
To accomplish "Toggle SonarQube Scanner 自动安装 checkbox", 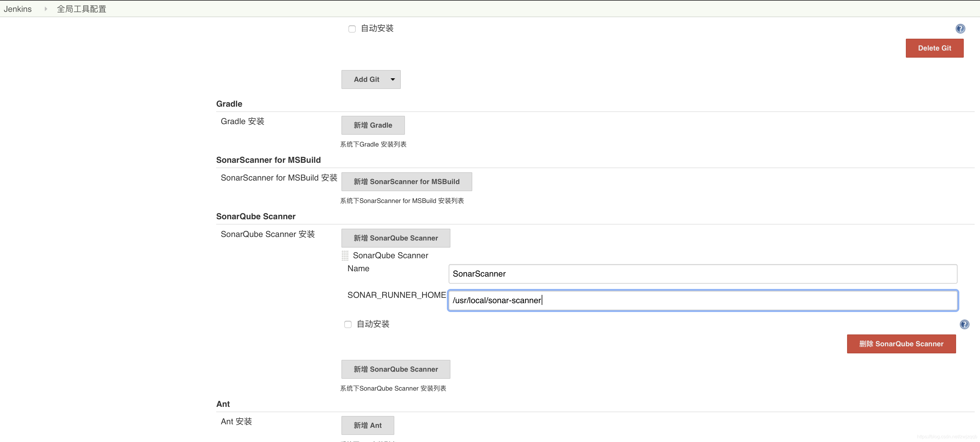I will (x=348, y=324).
